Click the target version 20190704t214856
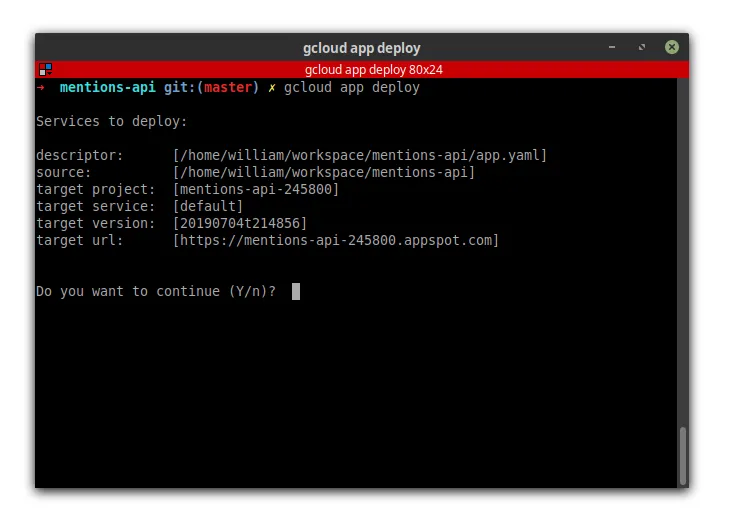729x522 pixels. point(239,223)
